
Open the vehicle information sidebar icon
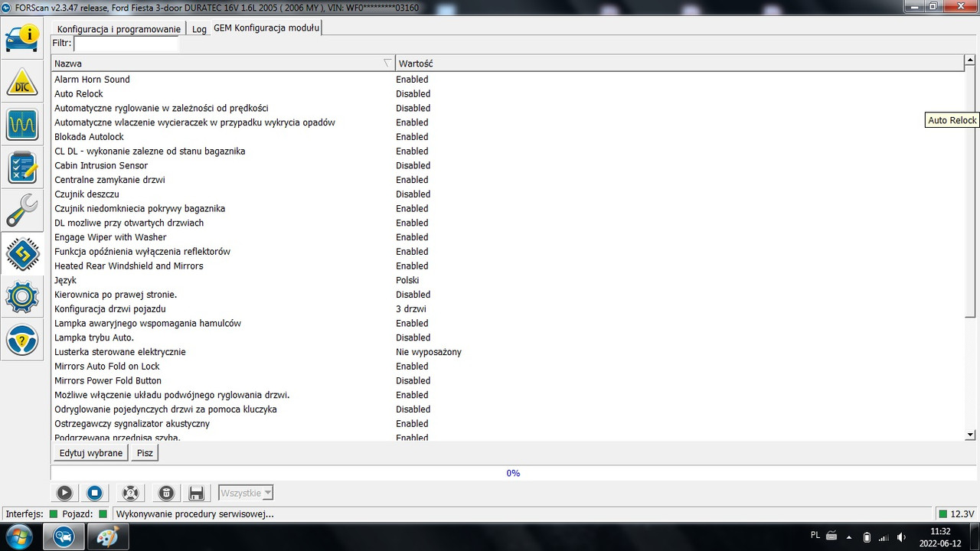[x=22, y=37]
